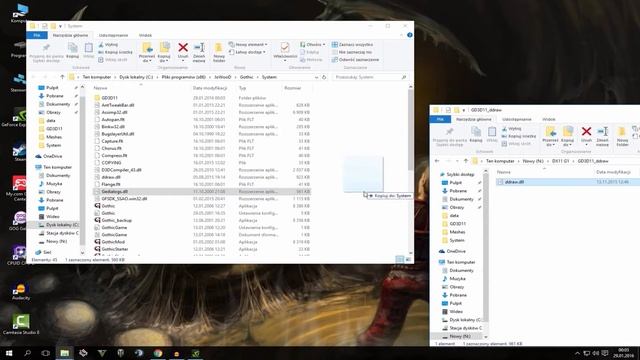Select Narzędzia główne tab in System window
Image resolution: width=640 pixels, height=360 pixels.
[70, 35]
